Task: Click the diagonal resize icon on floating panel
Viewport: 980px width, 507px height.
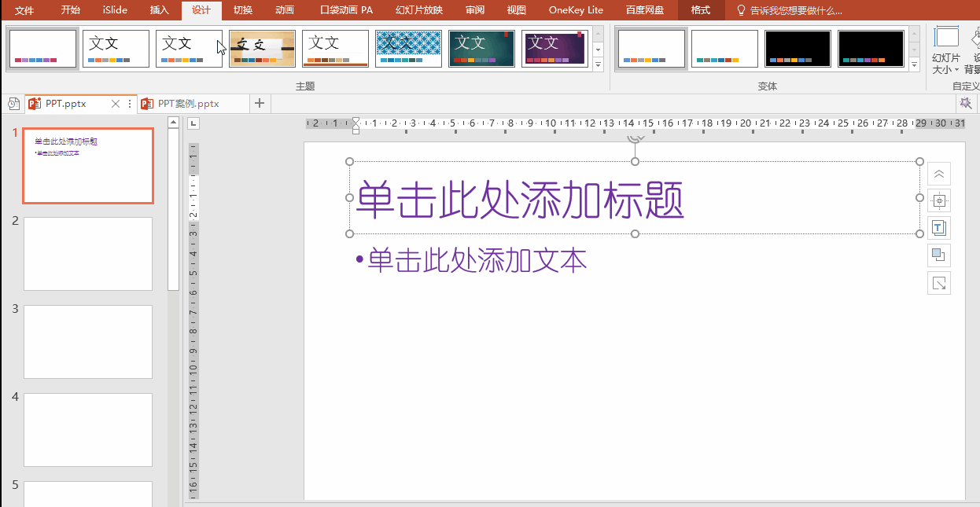Action: click(938, 282)
